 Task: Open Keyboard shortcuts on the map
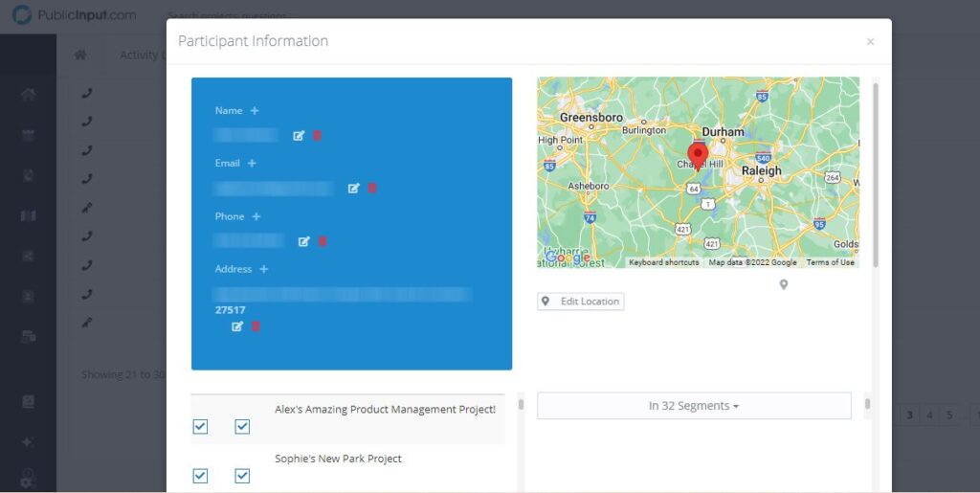664,262
